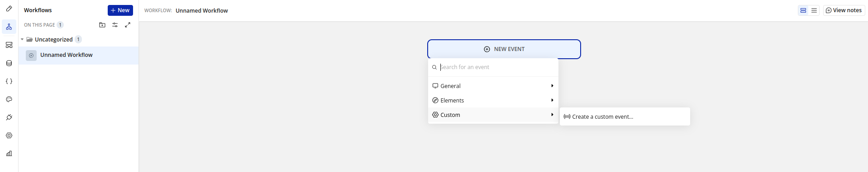The image size is (868, 172).
Task: Open the Design tab pencil icon
Action: [9, 9]
